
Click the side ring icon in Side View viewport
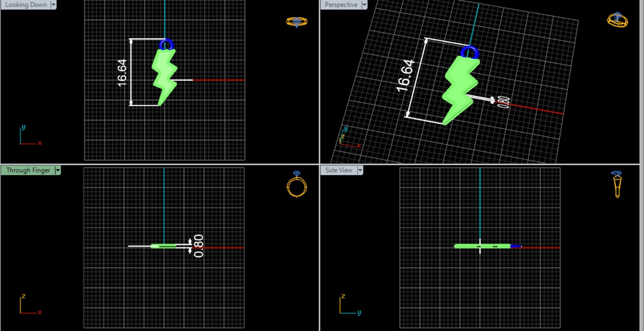(617, 184)
